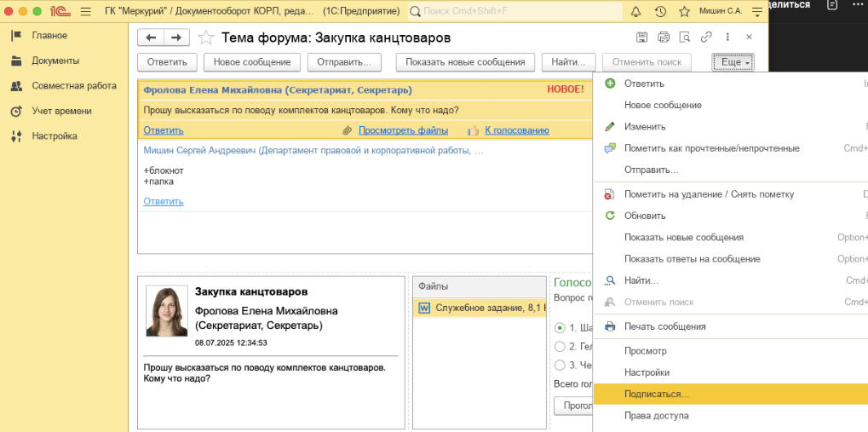Image resolution: width=868 pixels, height=432 pixels.
Task: Collapse the Еще dropdown menu
Action: [733, 62]
